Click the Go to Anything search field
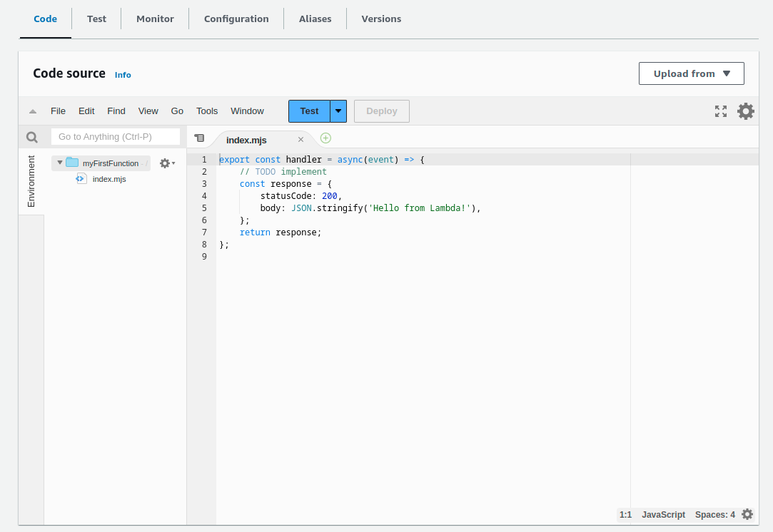The width and height of the screenshot is (773, 532). point(115,136)
